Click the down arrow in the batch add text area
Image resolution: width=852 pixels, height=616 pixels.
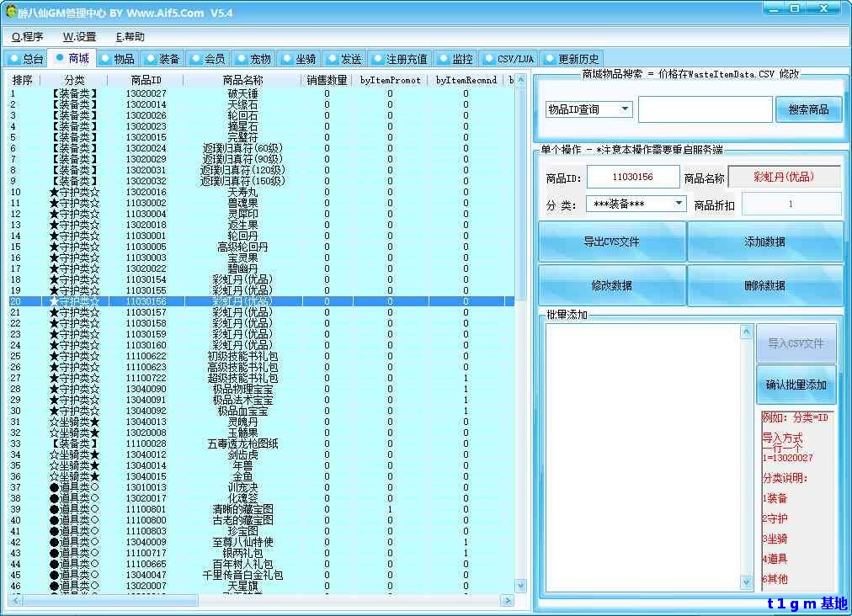click(x=746, y=582)
